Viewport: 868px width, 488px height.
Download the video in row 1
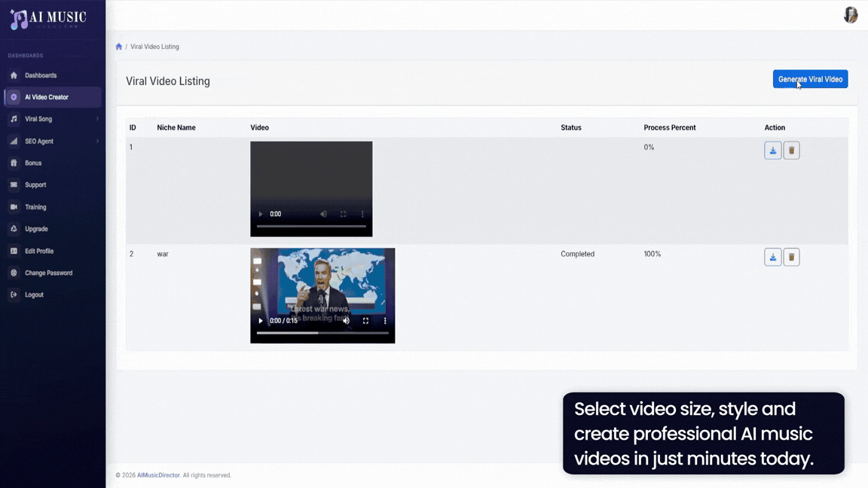(773, 151)
